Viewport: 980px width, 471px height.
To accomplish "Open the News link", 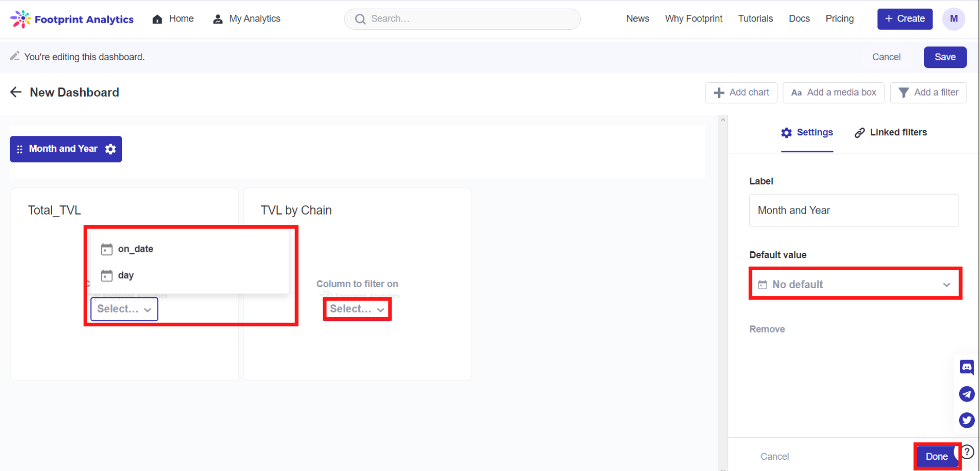I will (638, 19).
